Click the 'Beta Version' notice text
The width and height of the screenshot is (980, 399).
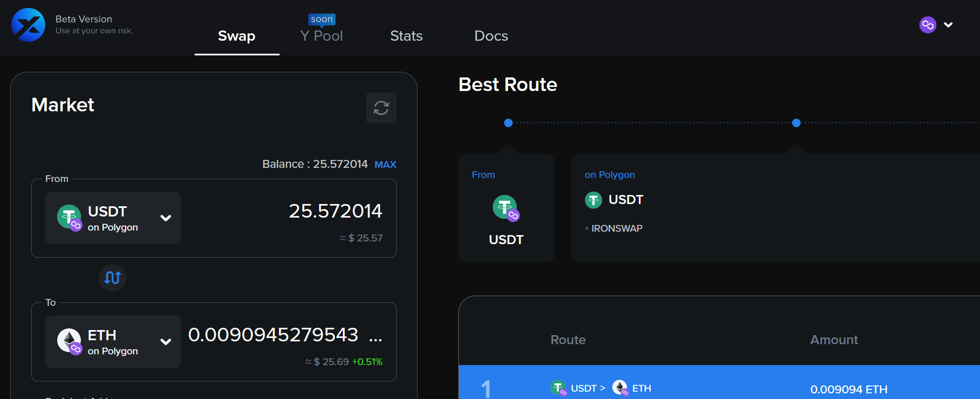[84, 19]
